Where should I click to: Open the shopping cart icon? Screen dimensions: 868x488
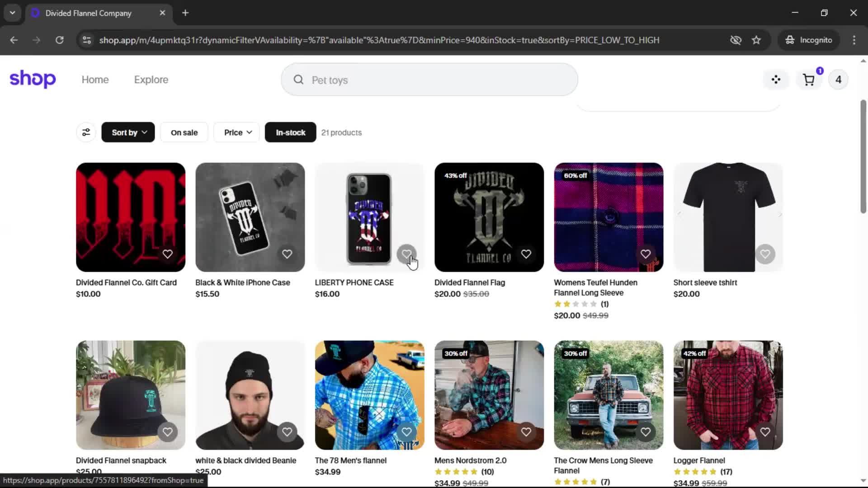point(808,80)
